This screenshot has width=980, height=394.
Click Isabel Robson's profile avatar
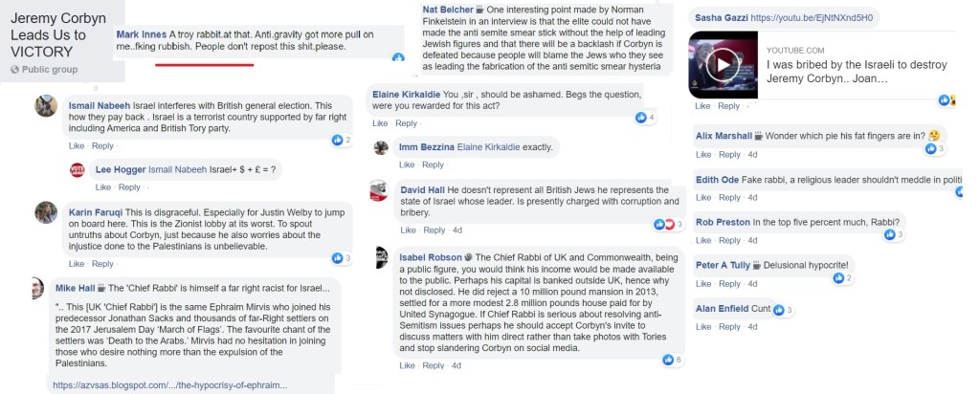tap(380, 256)
